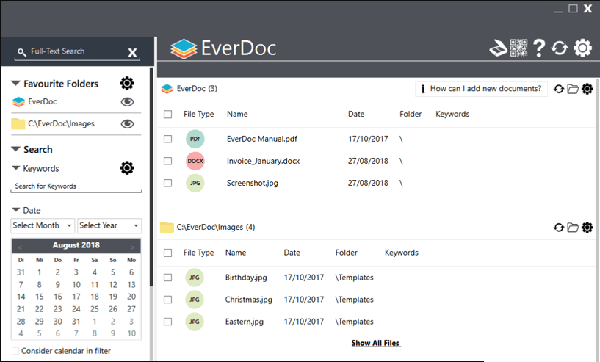Go to next month in calendar
Viewport: 600px width, 362px height.
point(132,247)
